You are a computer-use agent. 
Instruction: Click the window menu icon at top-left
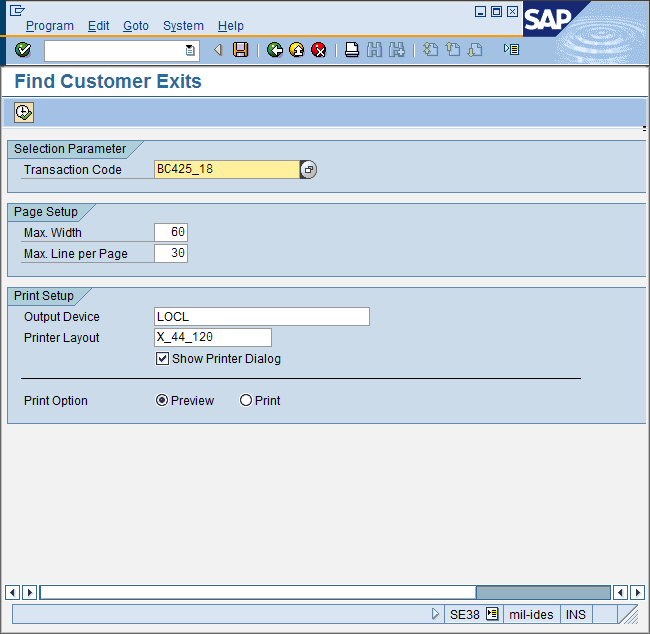pos(17,10)
